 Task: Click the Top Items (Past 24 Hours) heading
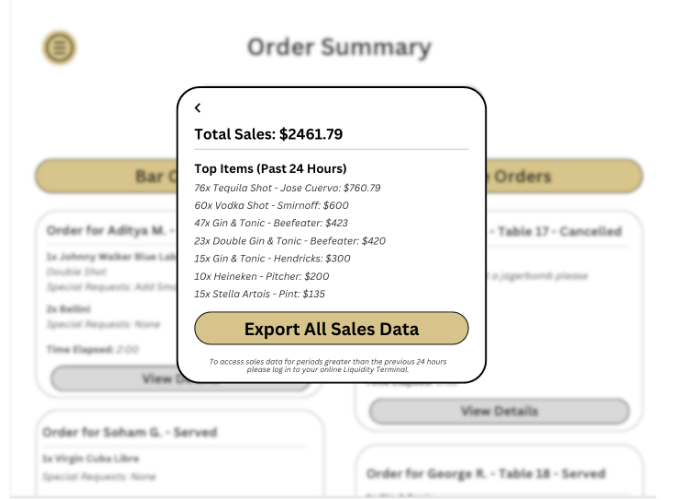(270, 169)
